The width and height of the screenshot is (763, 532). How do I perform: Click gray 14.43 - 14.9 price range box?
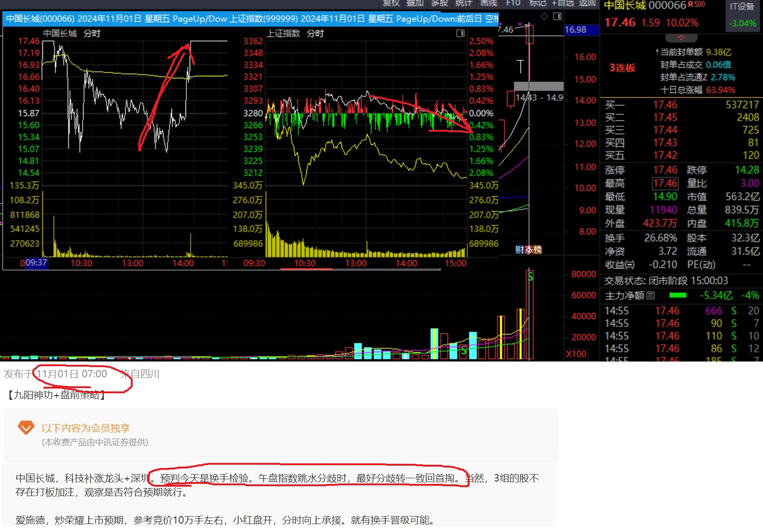click(539, 86)
